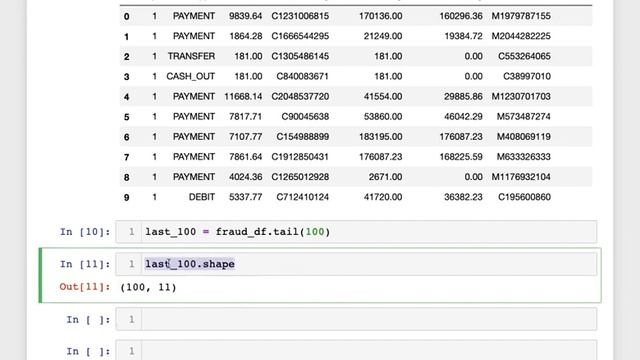
Task: Click origin account C90045638
Action: pyautogui.click(x=305, y=116)
